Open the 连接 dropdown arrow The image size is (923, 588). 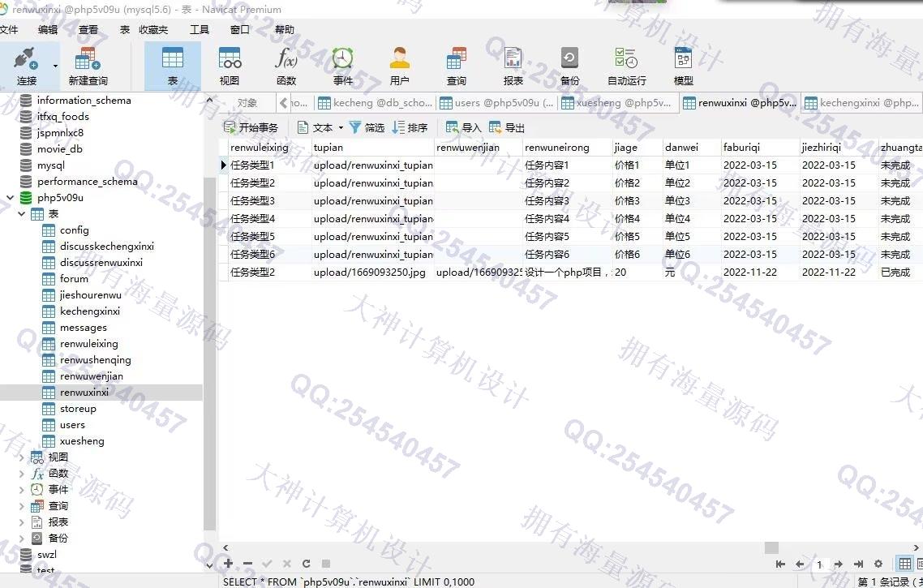[x=55, y=66]
